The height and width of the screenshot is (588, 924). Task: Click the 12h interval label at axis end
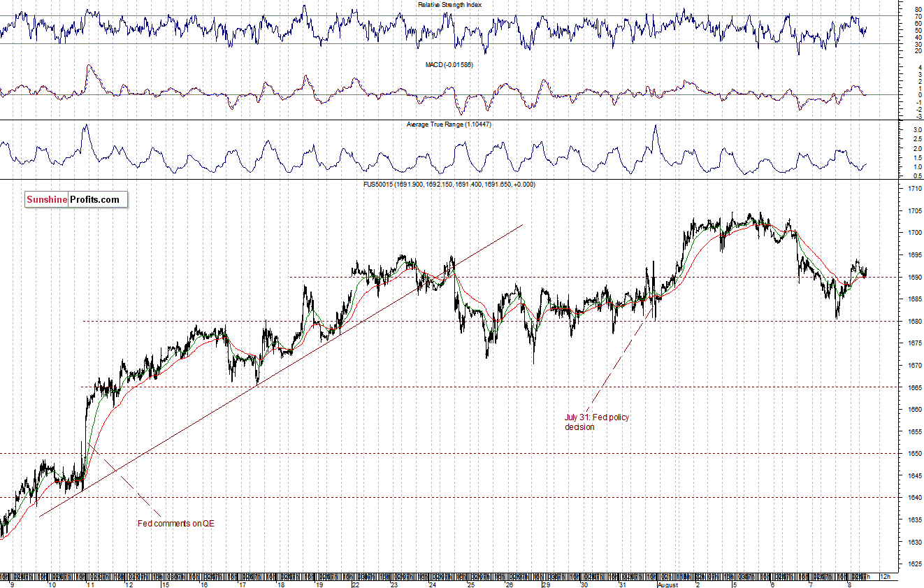[x=886, y=577]
